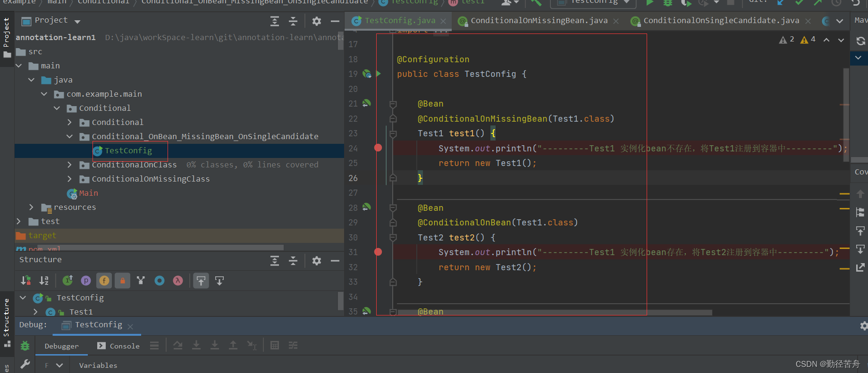Toggle Show Properties purple p filter
The image size is (868, 373).
[x=86, y=281]
